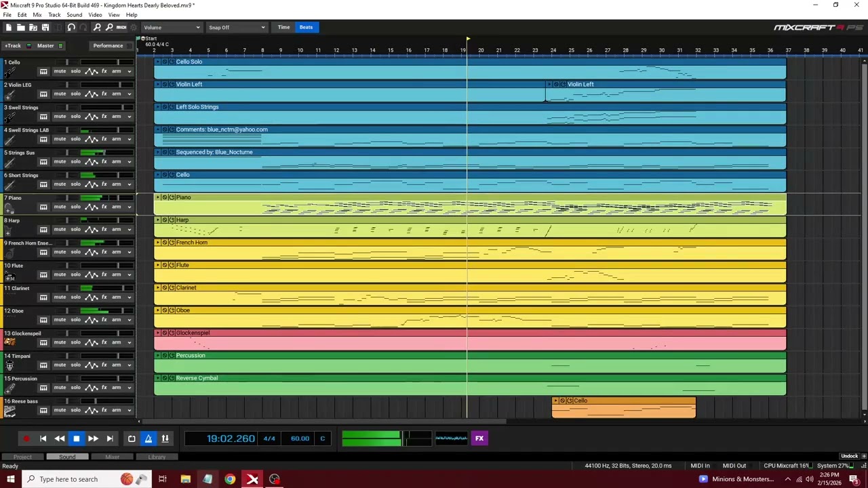Click the waveform display in transport
868x488 pixels.
tap(451, 439)
